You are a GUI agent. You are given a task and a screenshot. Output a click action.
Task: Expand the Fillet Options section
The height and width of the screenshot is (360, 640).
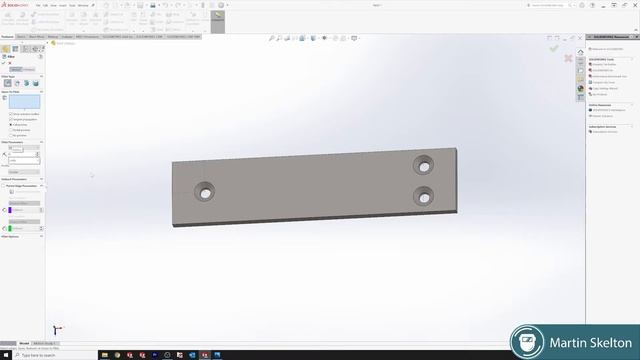click(41, 236)
